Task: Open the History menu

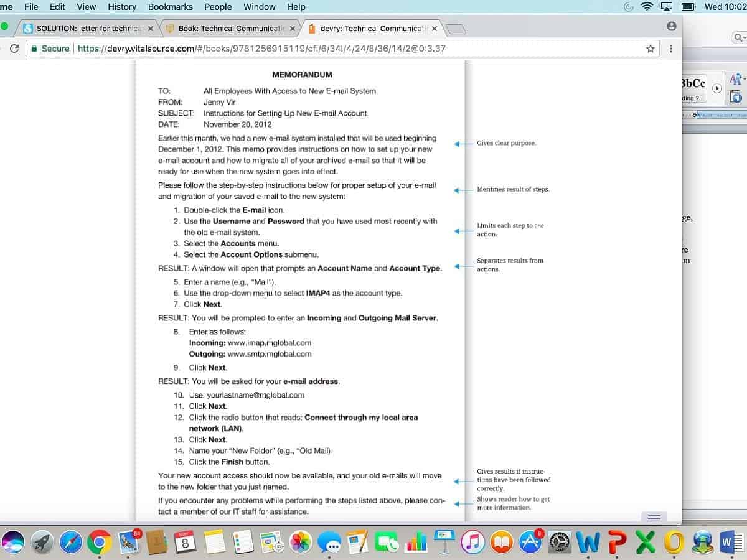Action: coord(122,7)
